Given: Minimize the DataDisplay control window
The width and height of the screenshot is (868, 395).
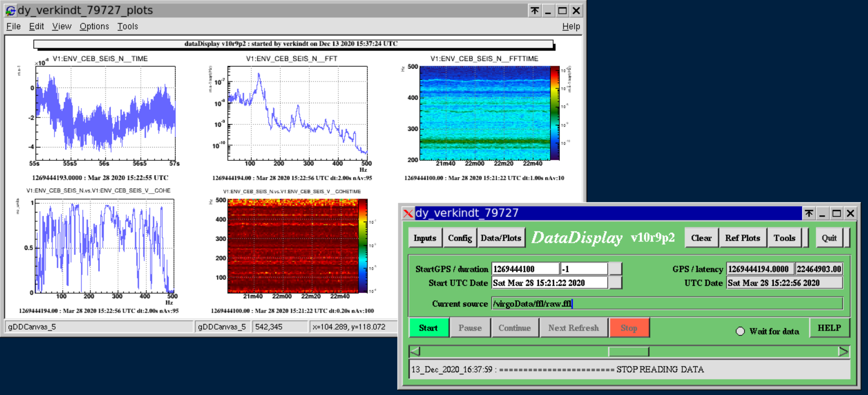Looking at the screenshot, I should point(822,213).
